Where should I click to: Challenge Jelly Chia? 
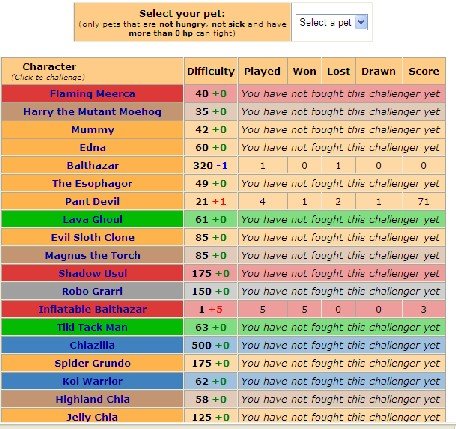(x=93, y=417)
